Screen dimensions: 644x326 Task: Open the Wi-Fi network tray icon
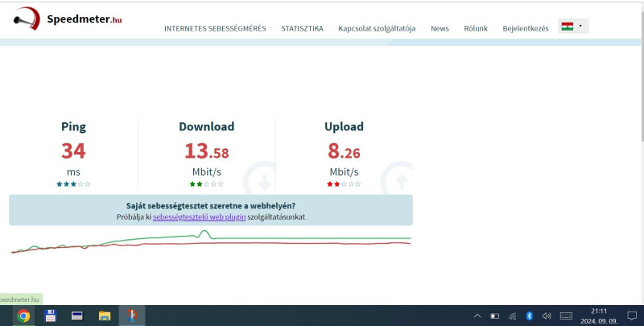(512, 316)
